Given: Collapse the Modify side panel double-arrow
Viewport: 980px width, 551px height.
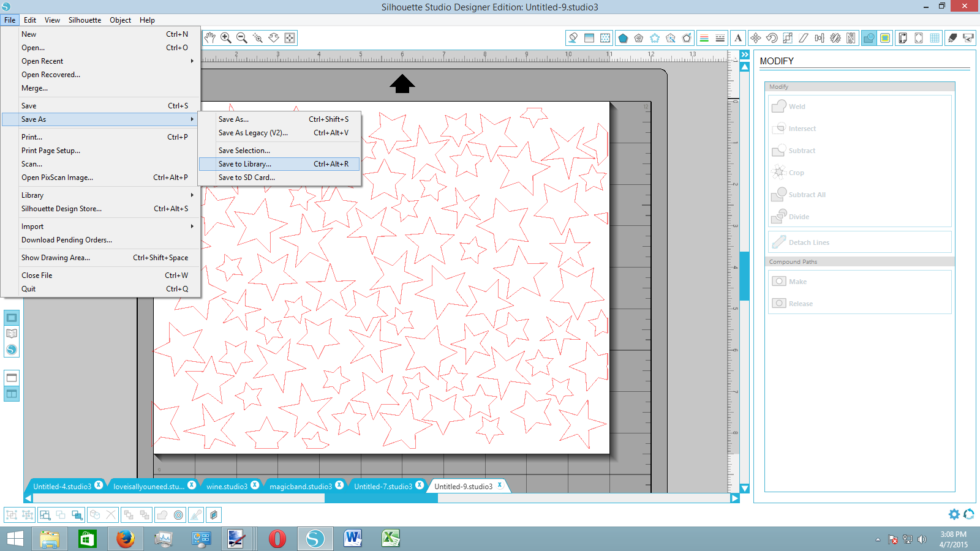Looking at the screenshot, I should [745, 55].
